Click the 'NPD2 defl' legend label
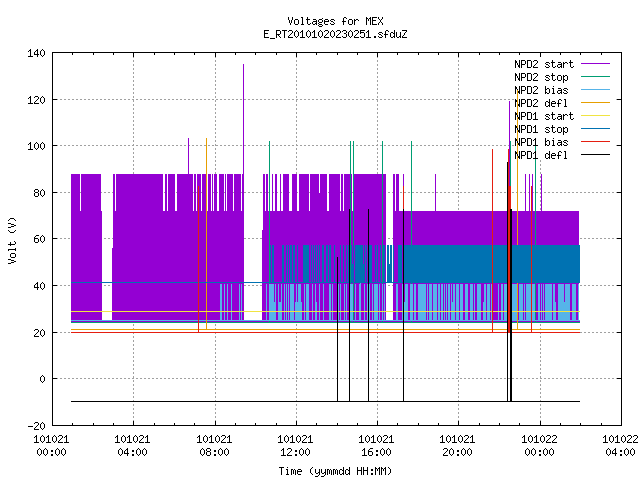This screenshot has height=480, width=640. click(541, 103)
